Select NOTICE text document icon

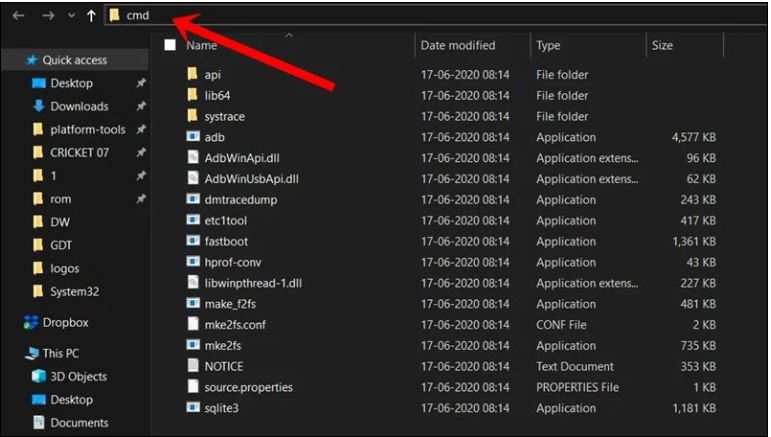coord(193,366)
